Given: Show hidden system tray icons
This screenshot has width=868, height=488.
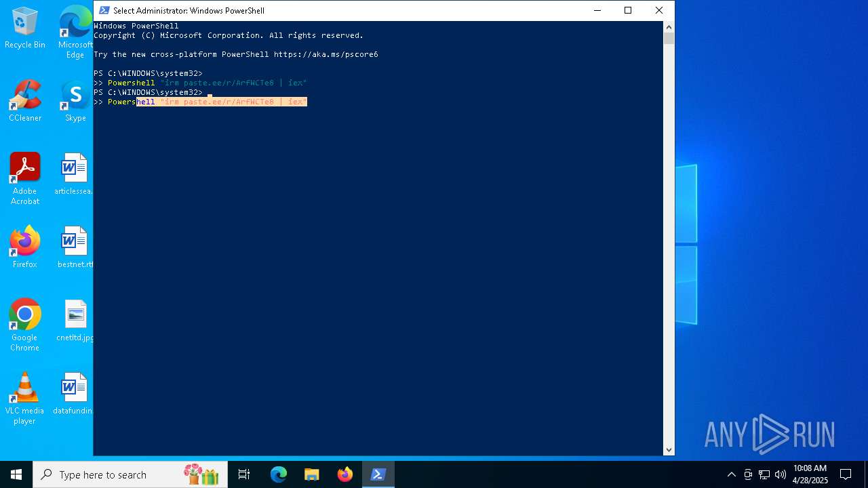Looking at the screenshot, I should 731,474.
